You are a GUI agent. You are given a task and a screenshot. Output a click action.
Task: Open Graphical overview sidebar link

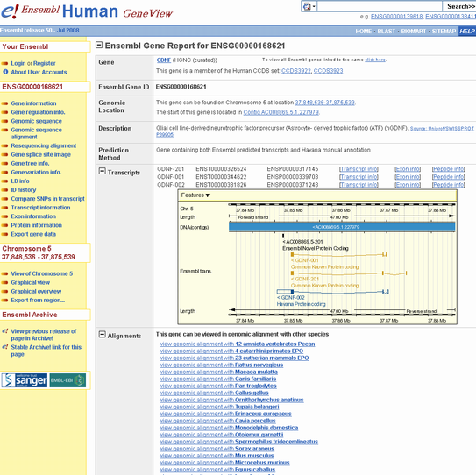tap(36, 291)
